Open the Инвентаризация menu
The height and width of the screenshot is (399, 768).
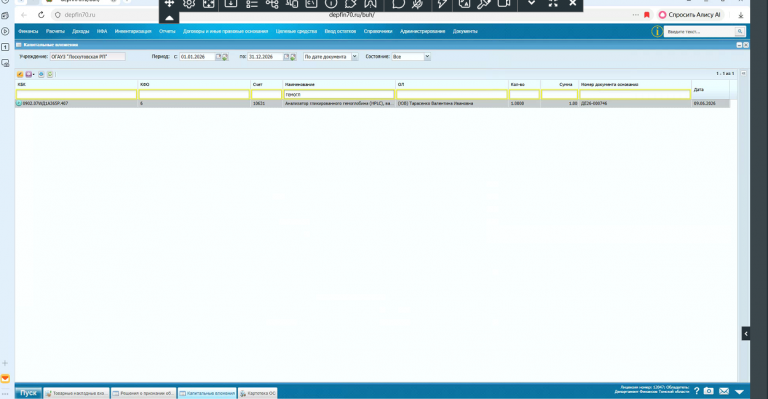pyautogui.click(x=133, y=31)
